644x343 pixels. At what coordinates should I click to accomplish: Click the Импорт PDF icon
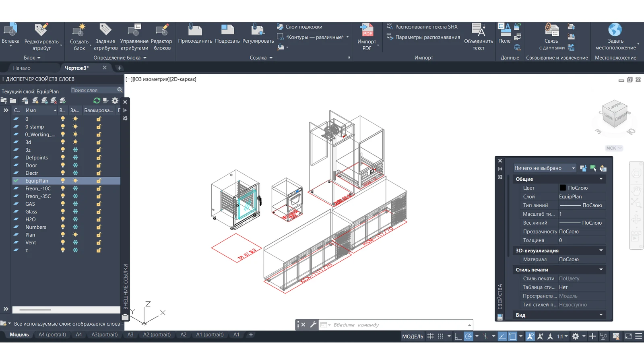tap(367, 30)
